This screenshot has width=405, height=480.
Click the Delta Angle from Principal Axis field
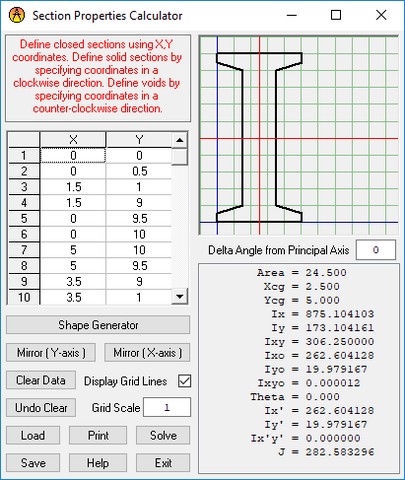click(x=376, y=250)
